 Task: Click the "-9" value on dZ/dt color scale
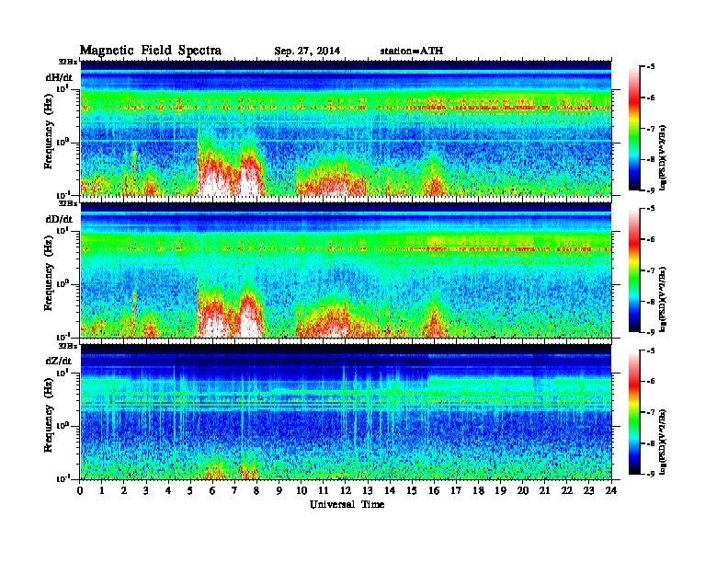[651, 474]
